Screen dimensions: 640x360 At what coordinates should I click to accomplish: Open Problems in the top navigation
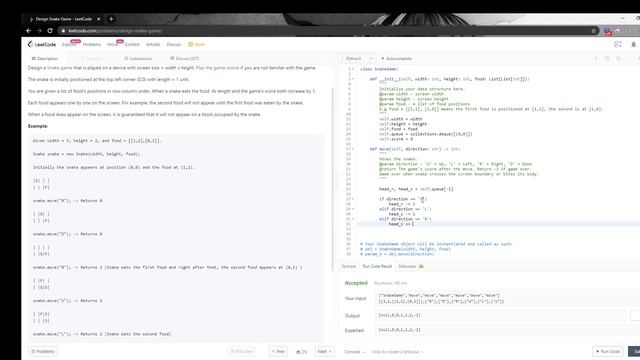click(92, 44)
